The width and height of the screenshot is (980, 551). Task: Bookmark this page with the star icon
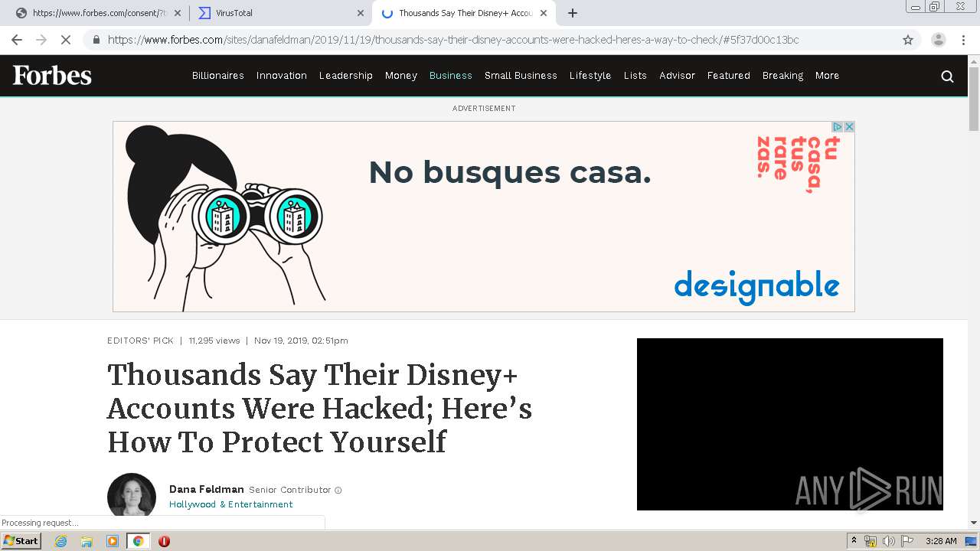click(908, 40)
